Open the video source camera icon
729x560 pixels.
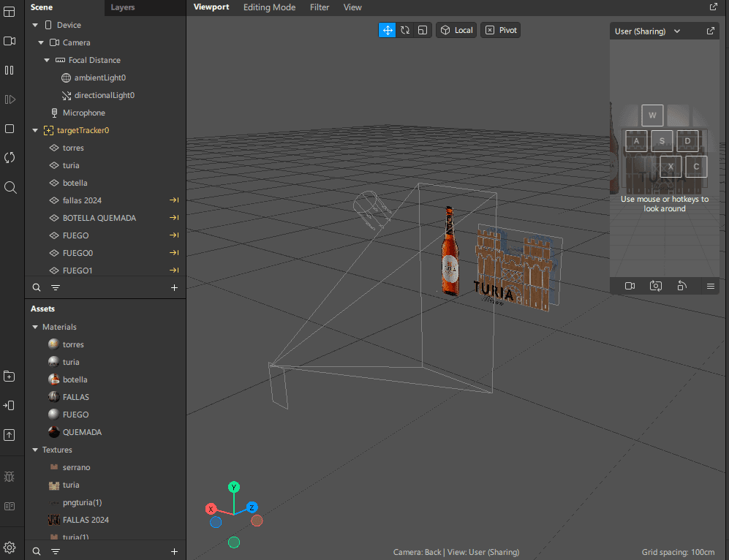tap(10, 41)
